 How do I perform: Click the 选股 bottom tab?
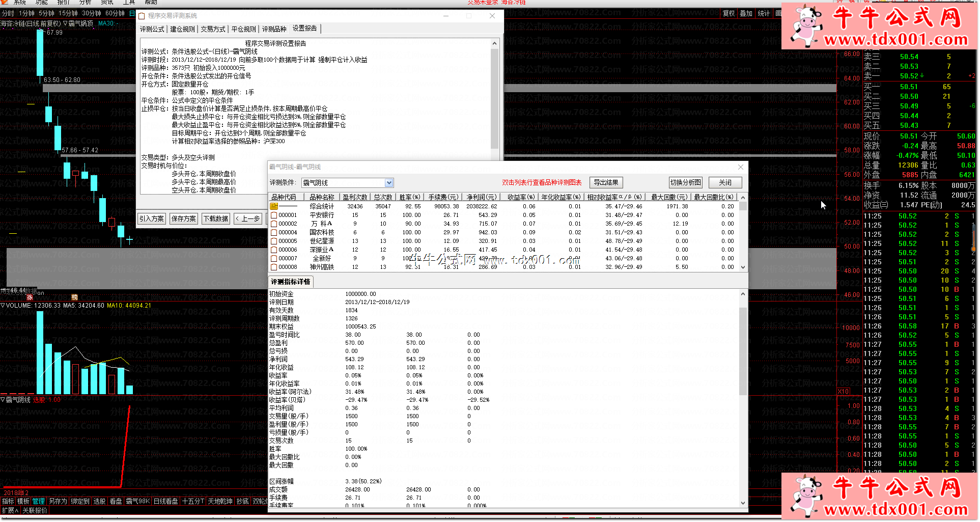(x=99, y=501)
